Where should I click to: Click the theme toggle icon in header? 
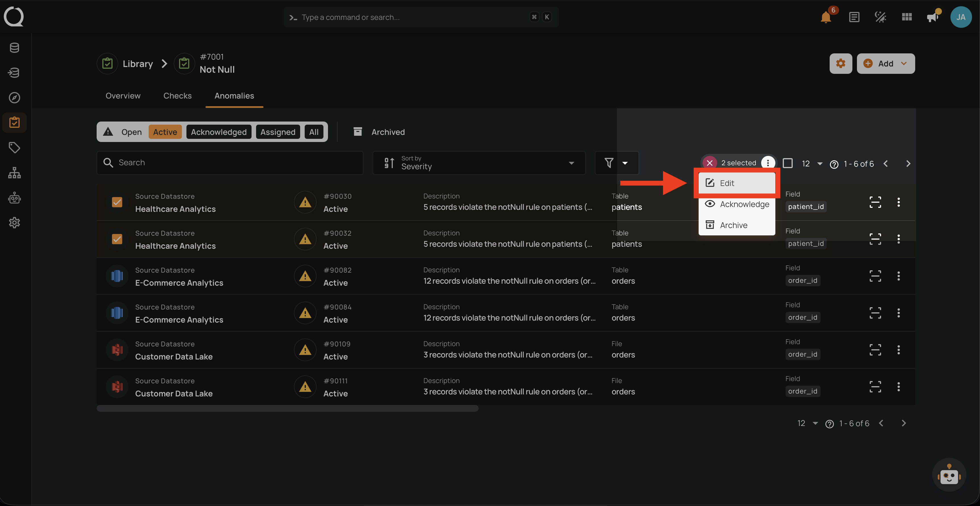pyautogui.click(x=880, y=17)
